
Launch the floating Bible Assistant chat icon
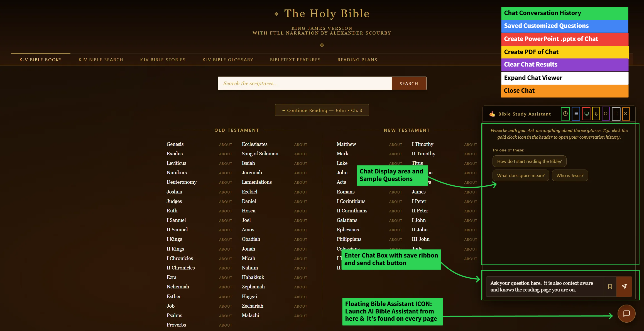pos(626,313)
